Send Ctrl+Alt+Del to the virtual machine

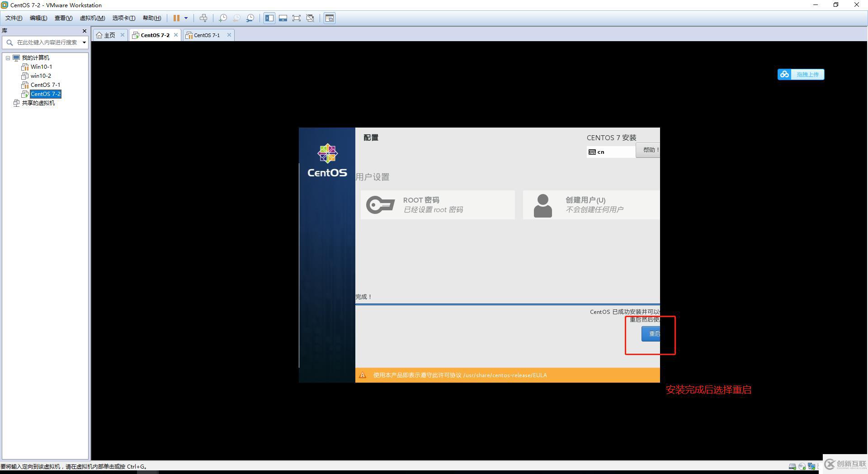click(x=203, y=18)
